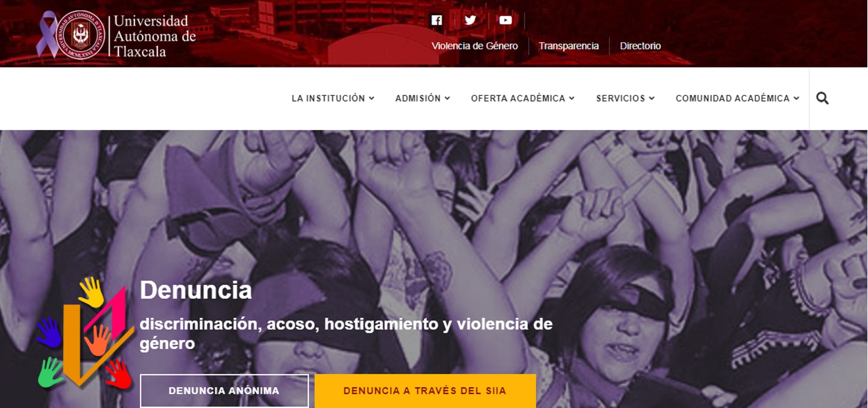
Task: Click Denuncia a través del SIIA button
Action: (425, 391)
